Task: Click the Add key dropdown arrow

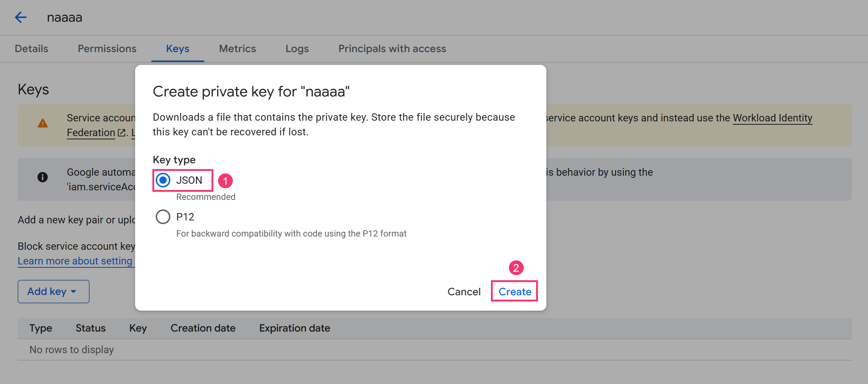Action: (x=73, y=292)
